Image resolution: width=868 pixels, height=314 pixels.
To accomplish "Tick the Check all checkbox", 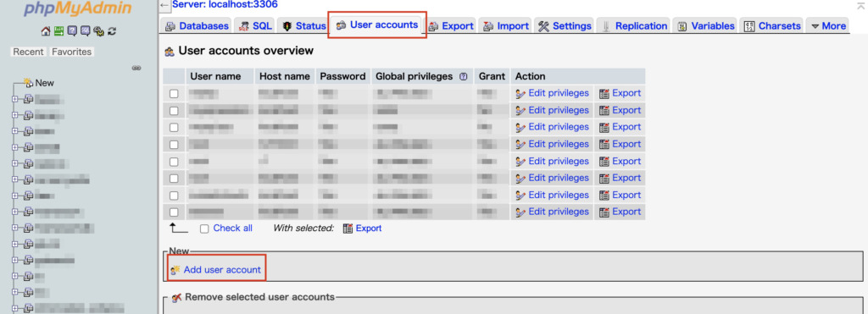I will pos(204,229).
